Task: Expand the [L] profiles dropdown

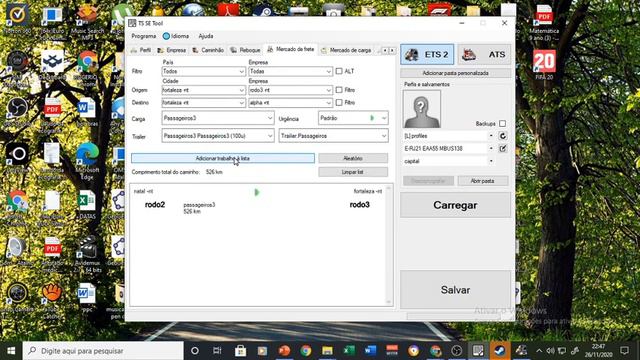Action: [x=491, y=136]
